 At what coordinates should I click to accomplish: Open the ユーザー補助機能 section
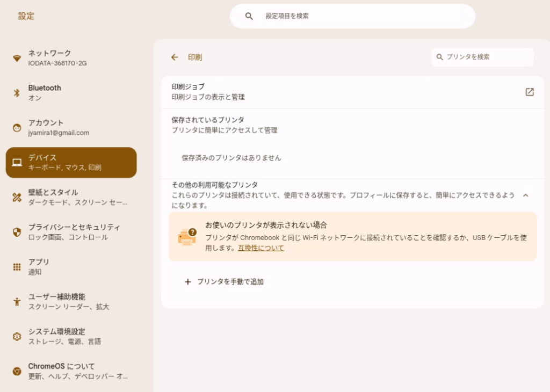pyautogui.click(x=71, y=302)
